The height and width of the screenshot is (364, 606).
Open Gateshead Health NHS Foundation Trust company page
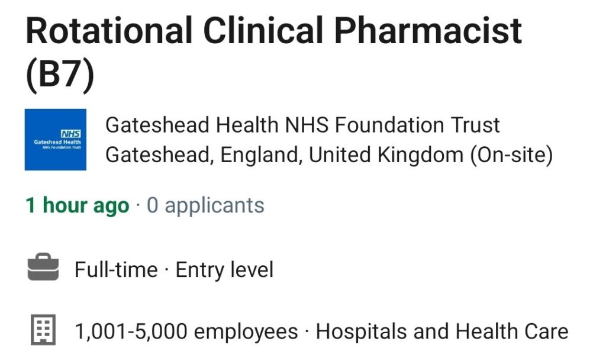(302, 125)
